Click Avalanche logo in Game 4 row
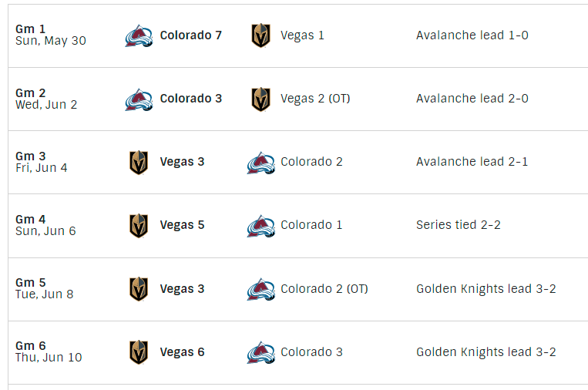This screenshot has height=390, width=588. pos(261,225)
